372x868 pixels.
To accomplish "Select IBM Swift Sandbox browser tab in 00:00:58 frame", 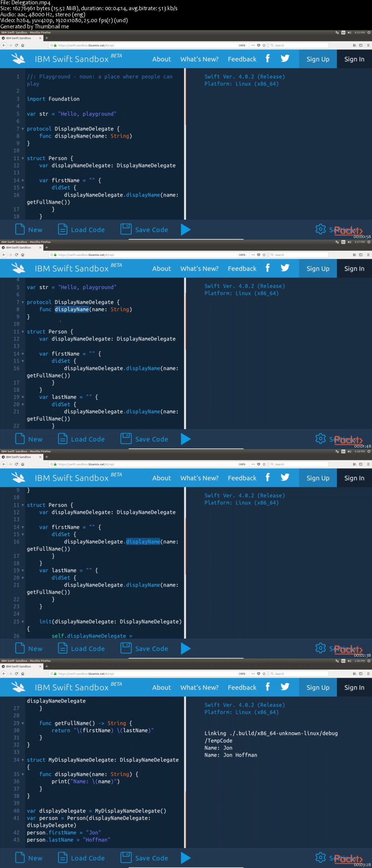I will [21, 38].
